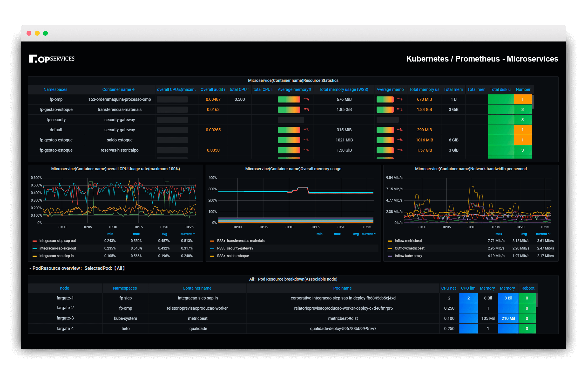Screen dimensions: 588x375
Task: Click blue color swatch of RSS: security-gateway
Action: pos(212,249)
